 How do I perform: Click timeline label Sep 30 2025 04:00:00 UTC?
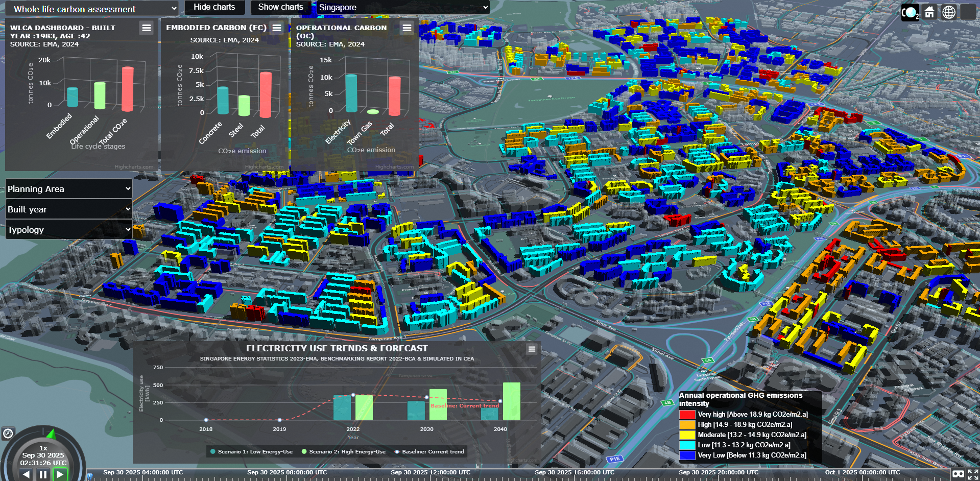tap(143, 472)
